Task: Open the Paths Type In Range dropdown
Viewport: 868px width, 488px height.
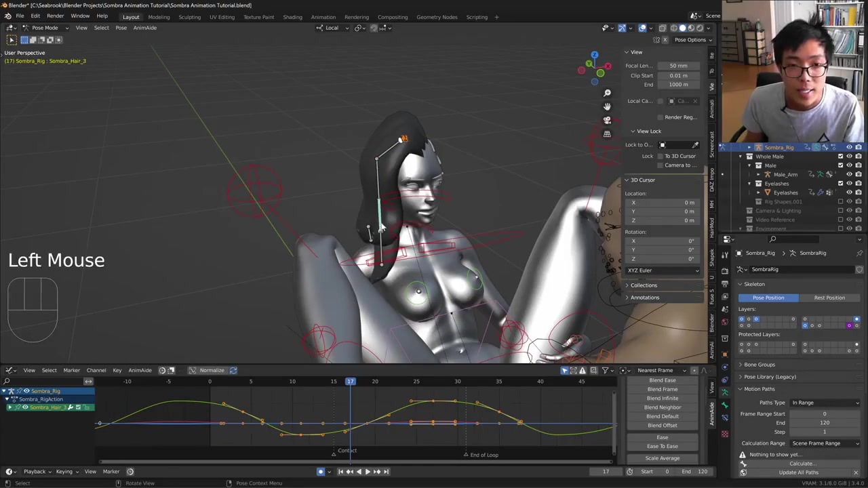Action: click(825, 403)
